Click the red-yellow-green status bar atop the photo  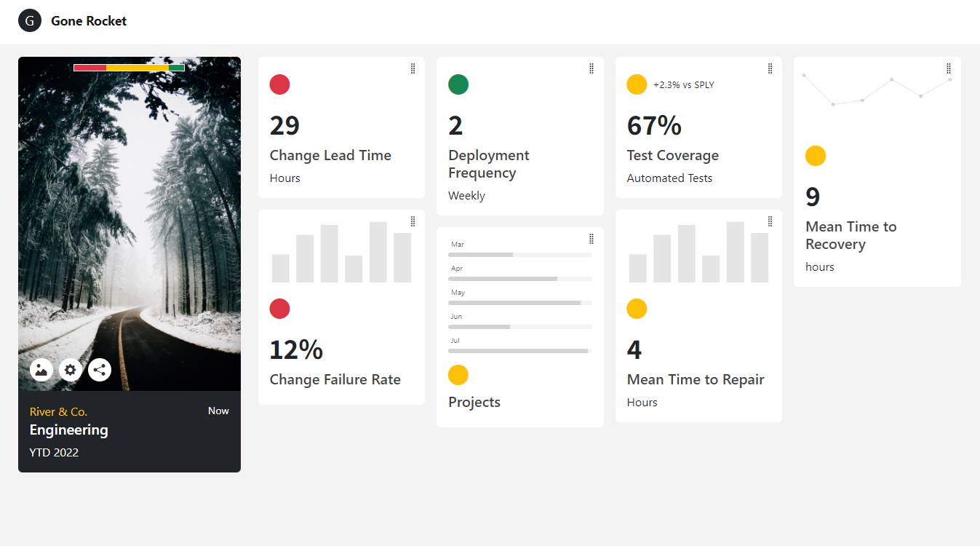coord(129,68)
